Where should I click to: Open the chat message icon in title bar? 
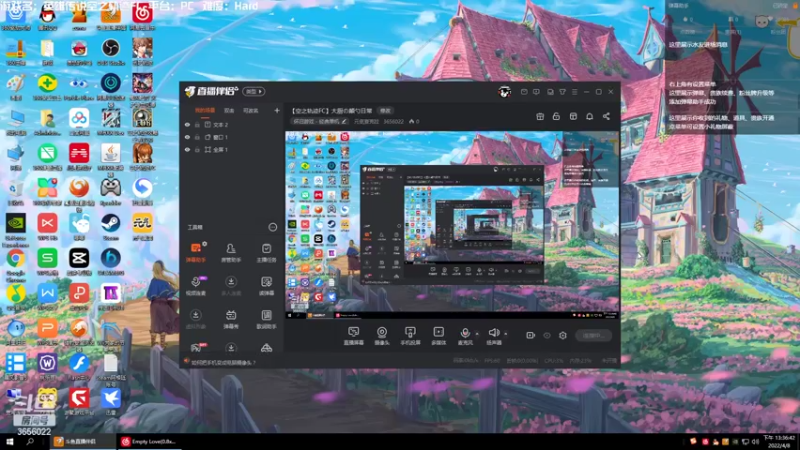tap(536, 92)
